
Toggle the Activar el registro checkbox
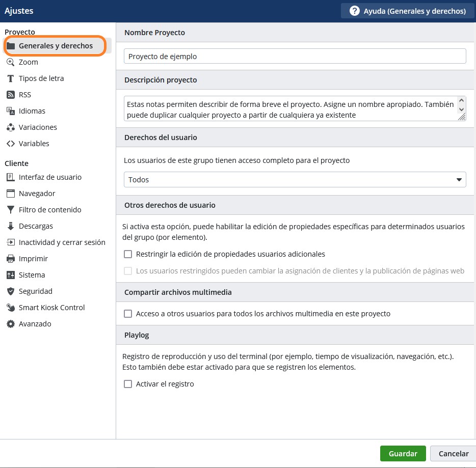(128, 384)
